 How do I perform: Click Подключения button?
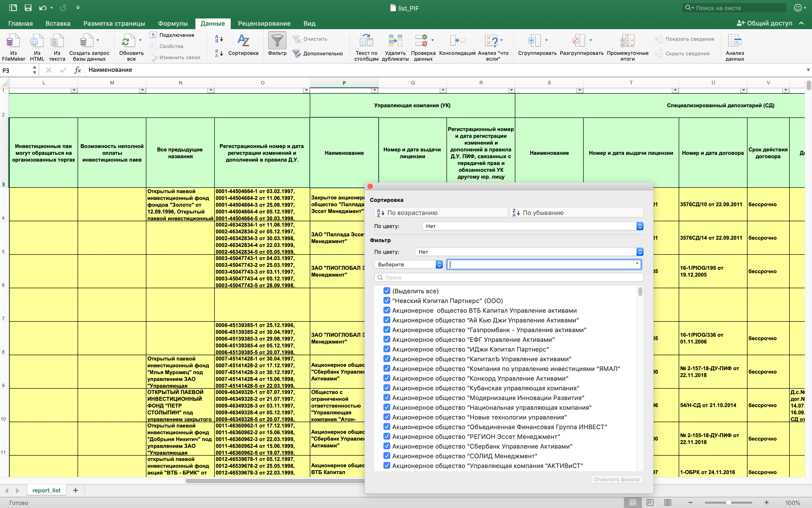click(172, 35)
